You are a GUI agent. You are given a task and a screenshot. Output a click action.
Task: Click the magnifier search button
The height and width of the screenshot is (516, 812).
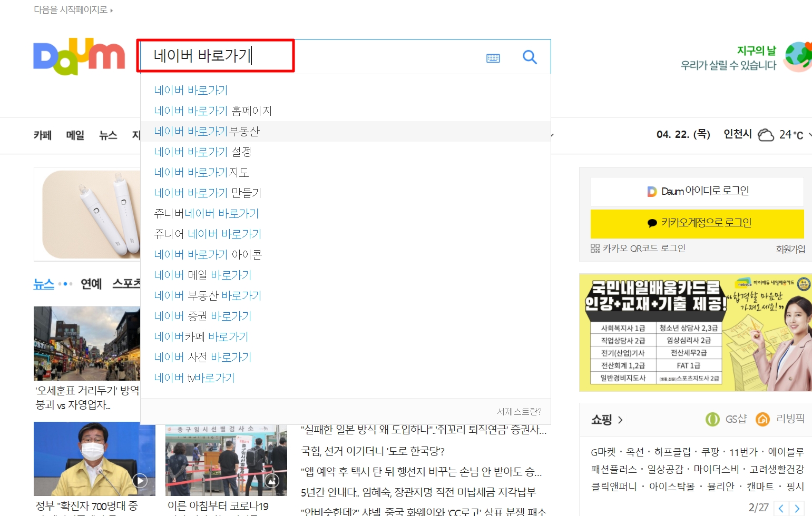530,57
